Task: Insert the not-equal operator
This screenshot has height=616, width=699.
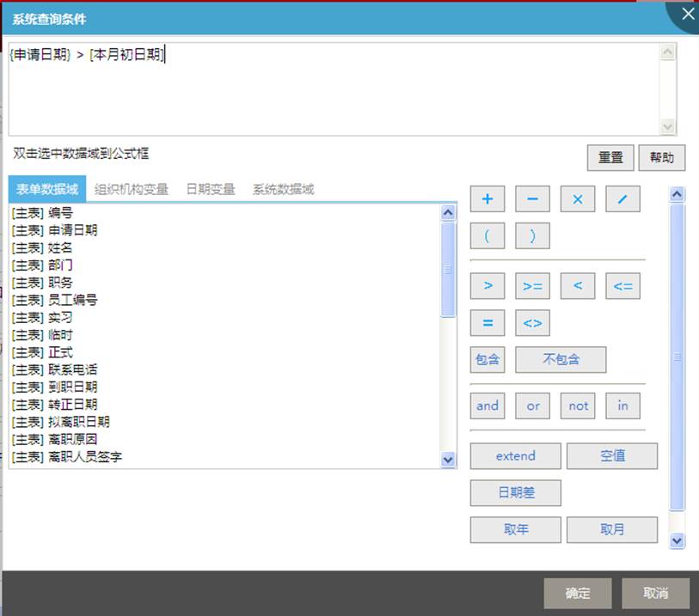Action: click(x=532, y=323)
